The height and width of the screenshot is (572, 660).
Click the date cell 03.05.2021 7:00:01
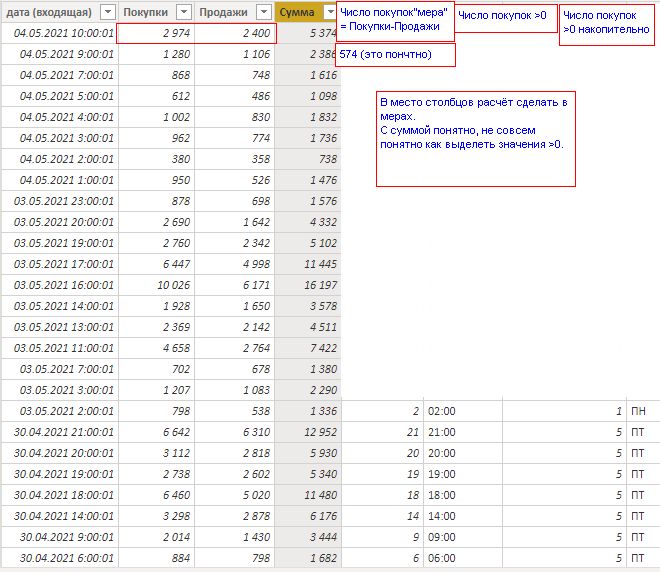pos(60,370)
